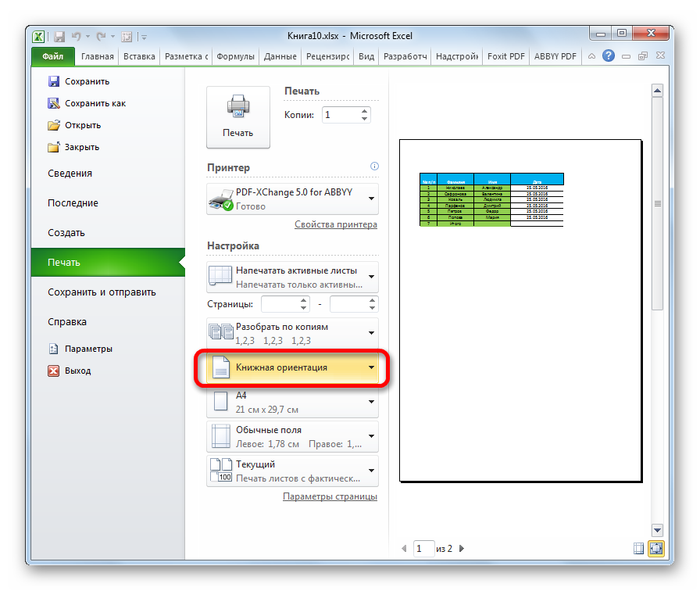Expand the A4 paper size dropdown
Screen dimensions: 700x591
(371, 402)
